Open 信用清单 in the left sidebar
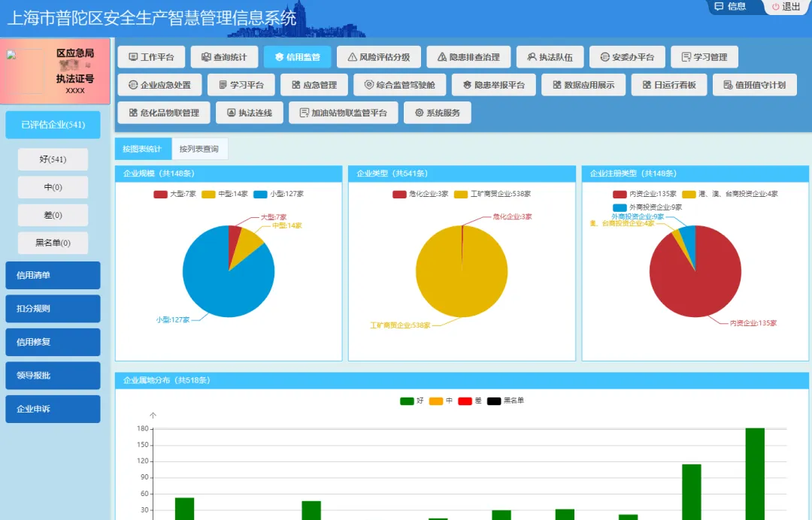Screen dimensions: 812x520 pyautogui.click(x=53, y=275)
